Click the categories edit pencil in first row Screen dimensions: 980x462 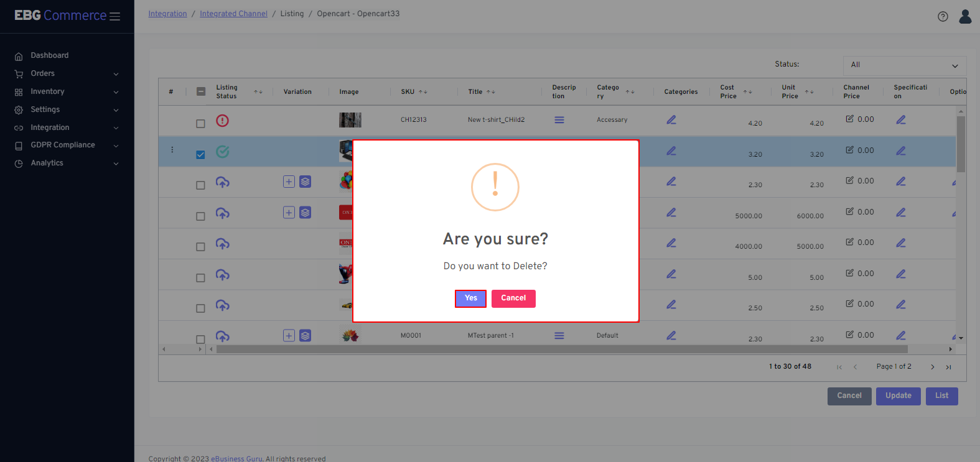click(671, 120)
